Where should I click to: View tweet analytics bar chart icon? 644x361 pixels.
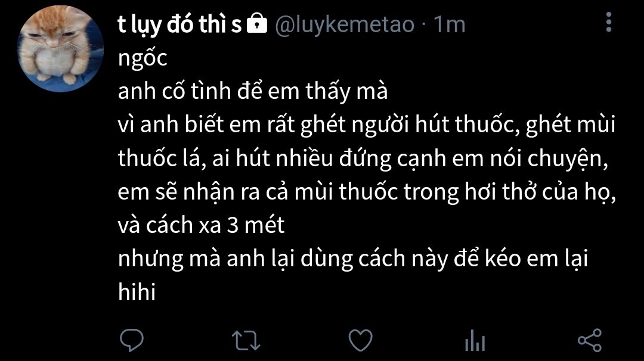[475, 341]
